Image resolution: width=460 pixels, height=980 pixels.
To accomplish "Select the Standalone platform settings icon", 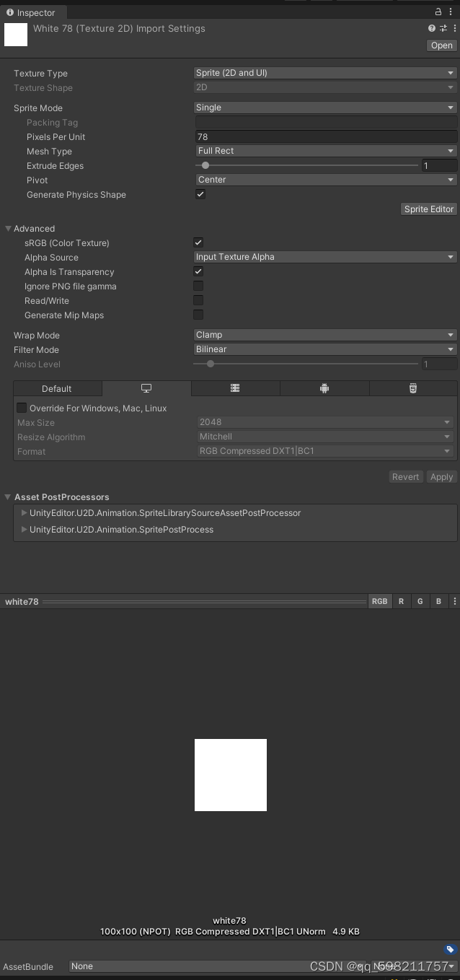I will tap(146, 388).
